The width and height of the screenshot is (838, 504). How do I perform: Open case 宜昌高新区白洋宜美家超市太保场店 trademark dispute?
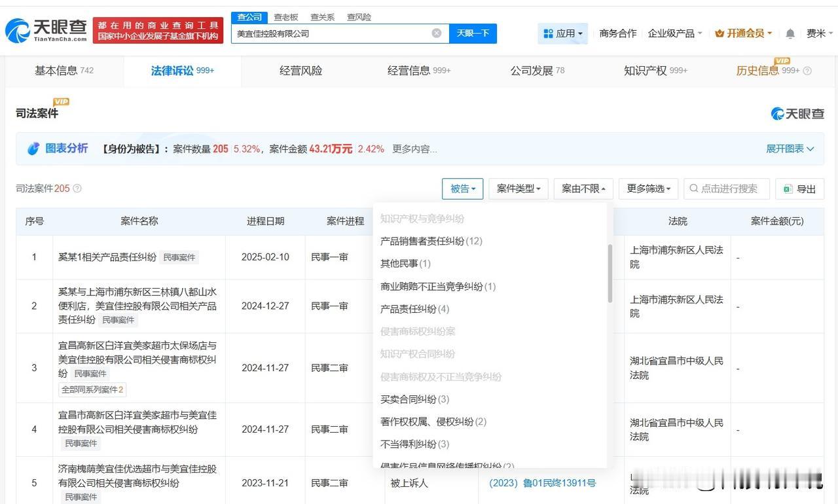[137, 359]
